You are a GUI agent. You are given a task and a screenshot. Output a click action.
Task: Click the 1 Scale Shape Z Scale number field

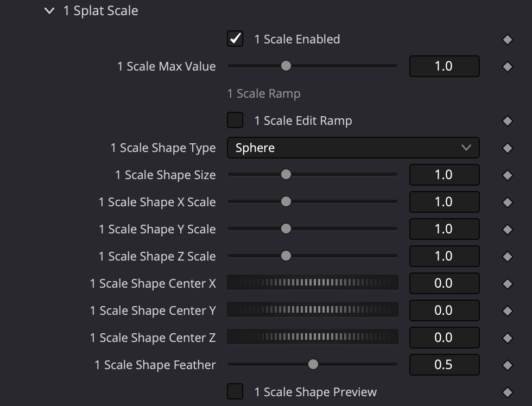(445, 256)
